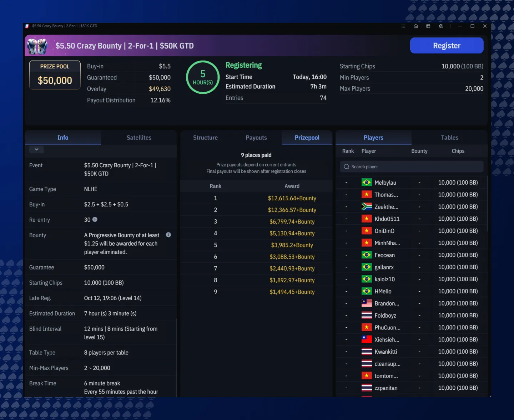Screen dimensions: 514x420
Task: Click the Chips column header
Action: pos(458,151)
